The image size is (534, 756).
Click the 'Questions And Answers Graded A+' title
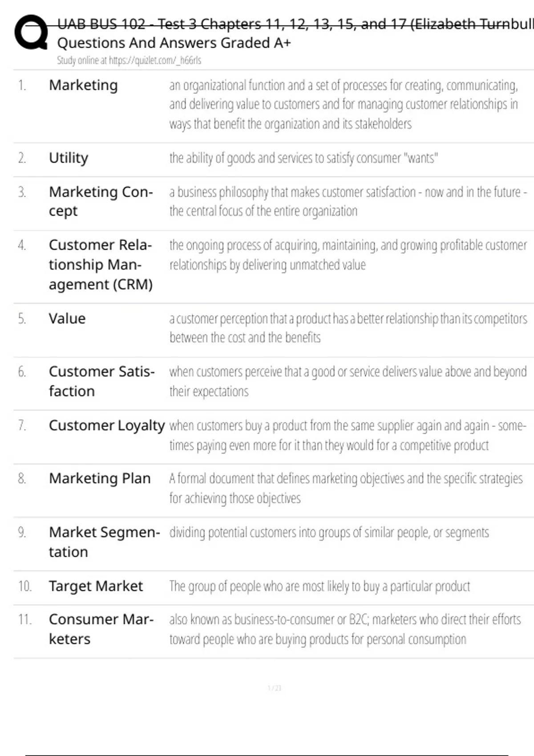174,43
